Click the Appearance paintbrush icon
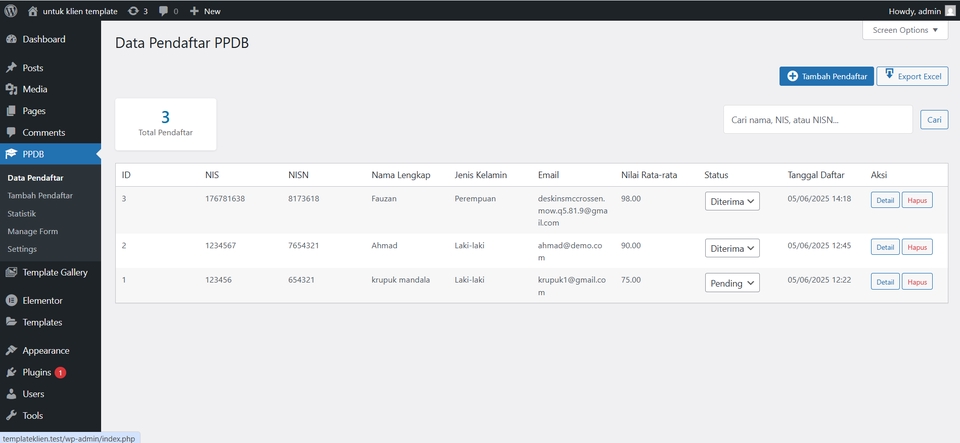 tap(11, 351)
